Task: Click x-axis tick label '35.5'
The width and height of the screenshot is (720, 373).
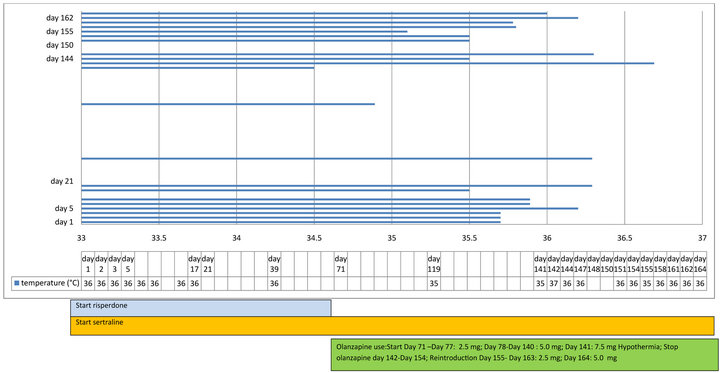Action: click(x=469, y=238)
